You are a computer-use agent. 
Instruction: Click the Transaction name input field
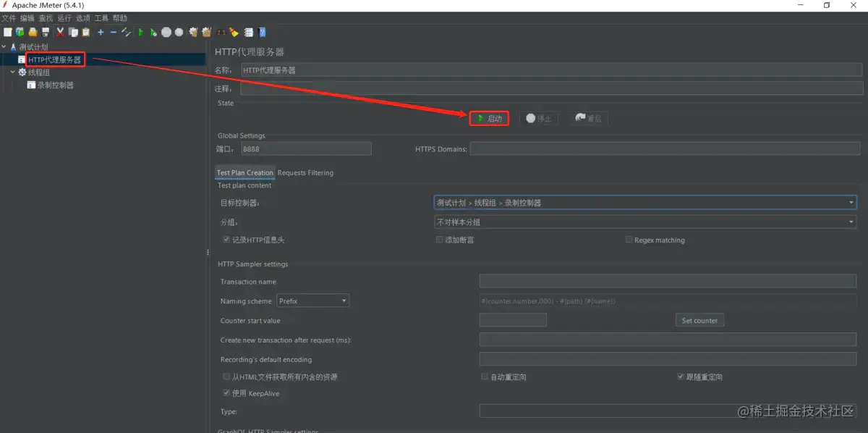point(668,281)
